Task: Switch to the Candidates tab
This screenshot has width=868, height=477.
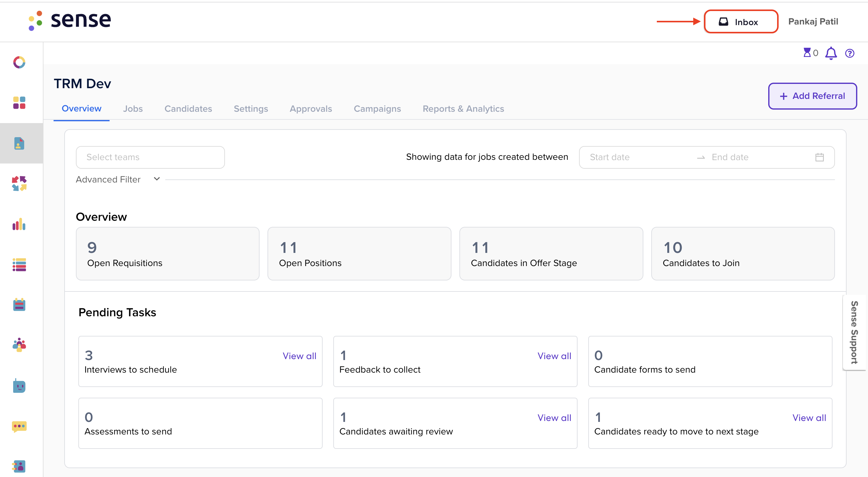Action: coord(188,109)
